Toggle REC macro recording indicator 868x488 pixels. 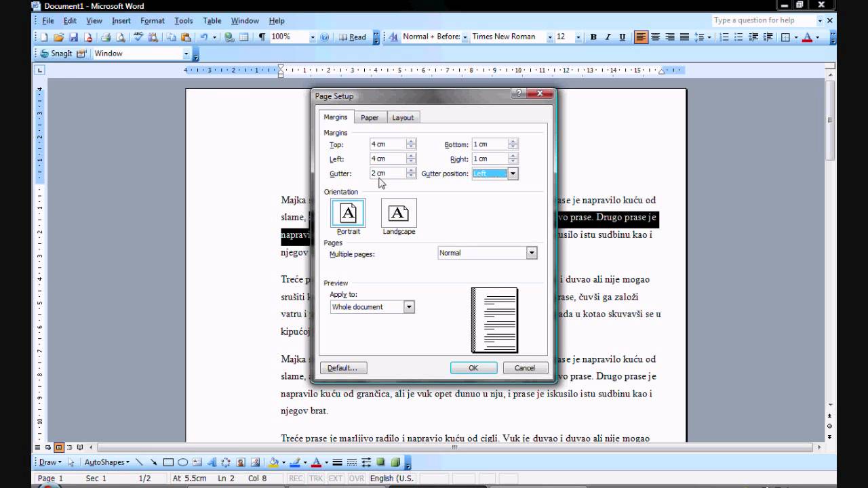pos(296,479)
